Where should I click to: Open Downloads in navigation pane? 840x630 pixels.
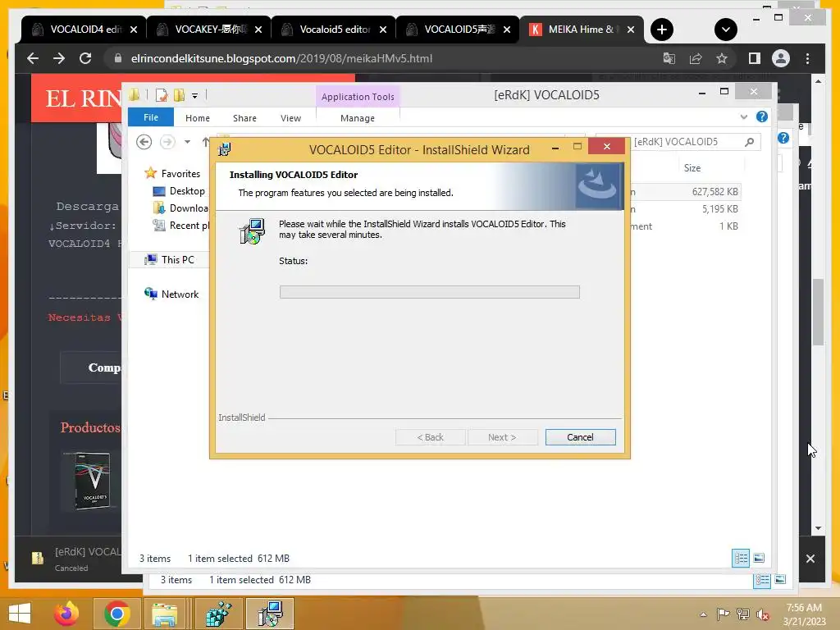[x=180, y=208]
